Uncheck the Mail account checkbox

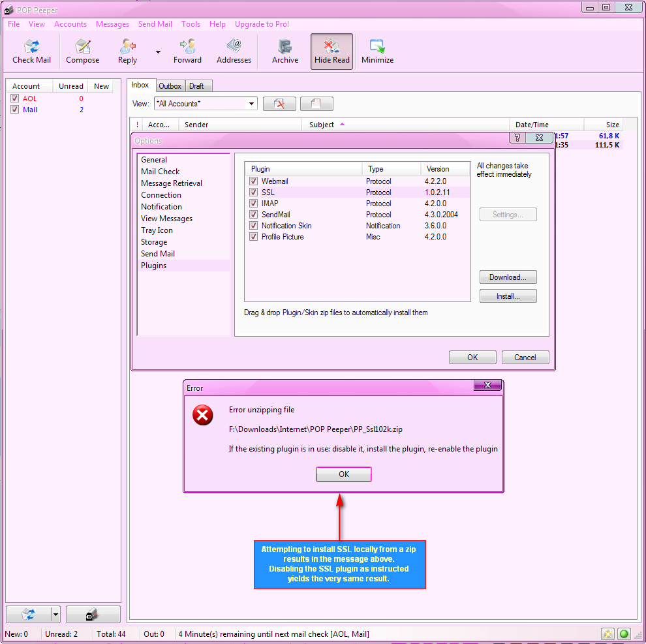coord(15,109)
